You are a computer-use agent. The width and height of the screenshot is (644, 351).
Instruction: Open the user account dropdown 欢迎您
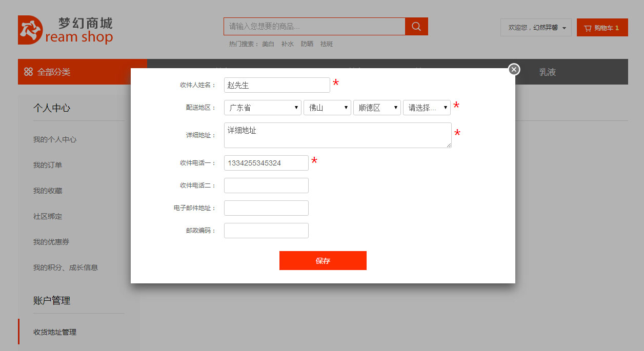point(536,28)
